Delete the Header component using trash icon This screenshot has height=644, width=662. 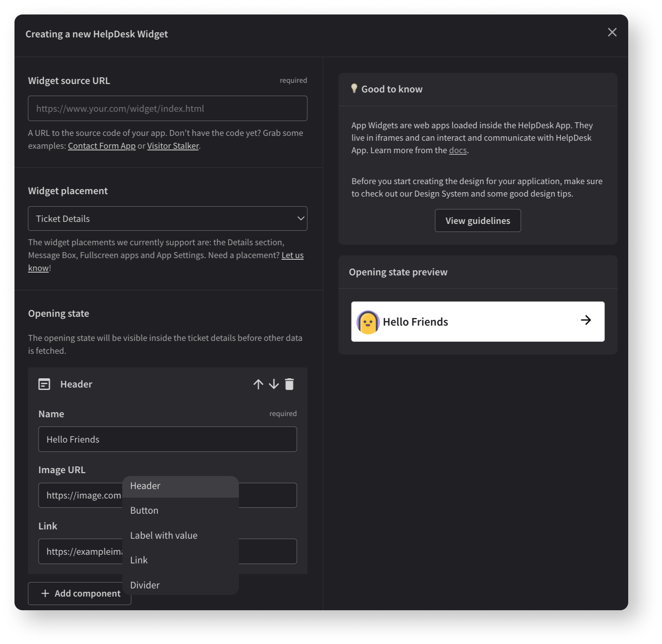pyautogui.click(x=289, y=384)
